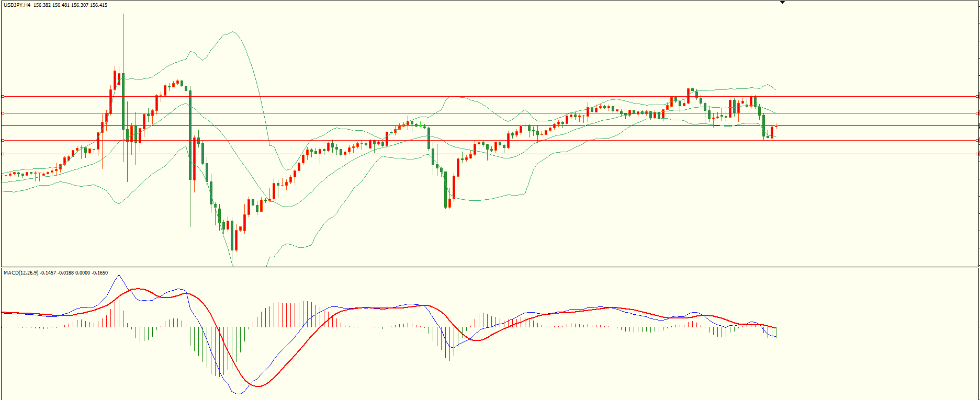Grab right-edge handle of the lowest red line

[977, 154]
